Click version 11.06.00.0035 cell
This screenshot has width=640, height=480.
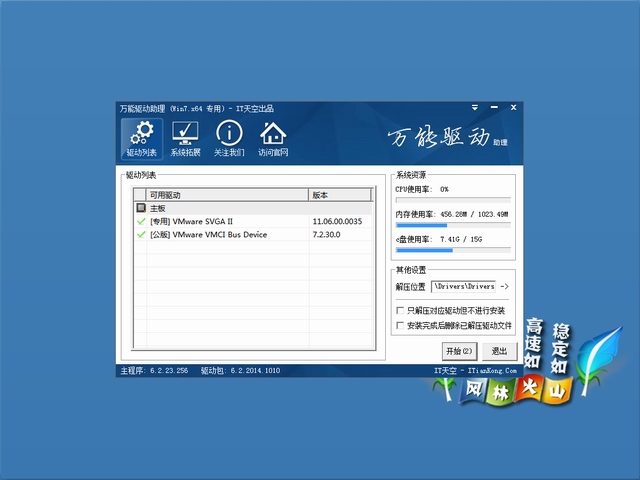337,221
